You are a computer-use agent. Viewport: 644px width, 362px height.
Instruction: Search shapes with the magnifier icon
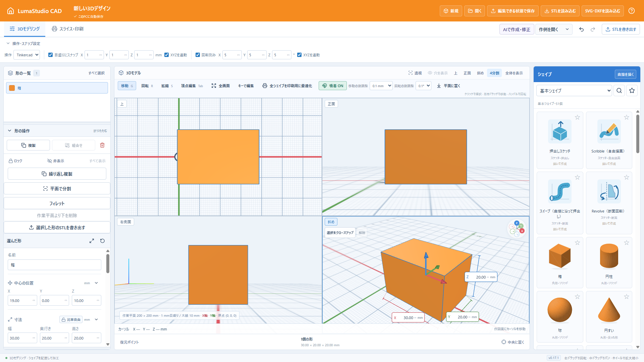pyautogui.click(x=619, y=90)
